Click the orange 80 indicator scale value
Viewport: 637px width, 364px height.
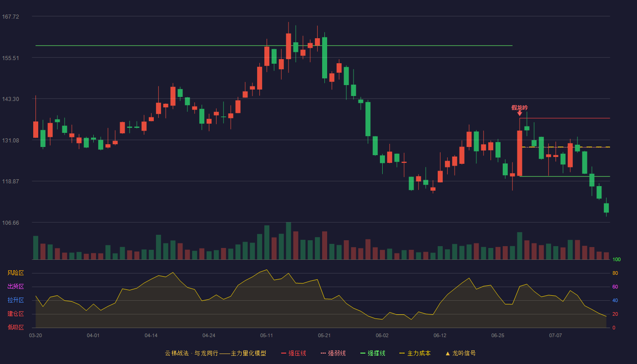click(615, 273)
